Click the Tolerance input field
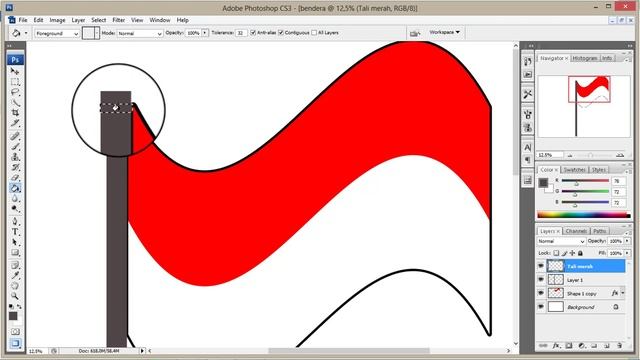 tap(241, 33)
